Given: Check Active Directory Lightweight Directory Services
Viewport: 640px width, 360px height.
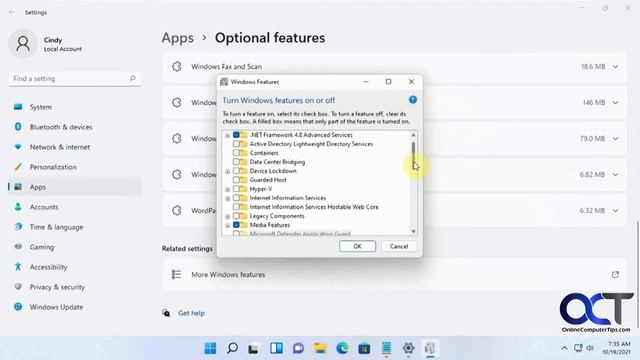Looking at the screenshot, I should 236,144.
